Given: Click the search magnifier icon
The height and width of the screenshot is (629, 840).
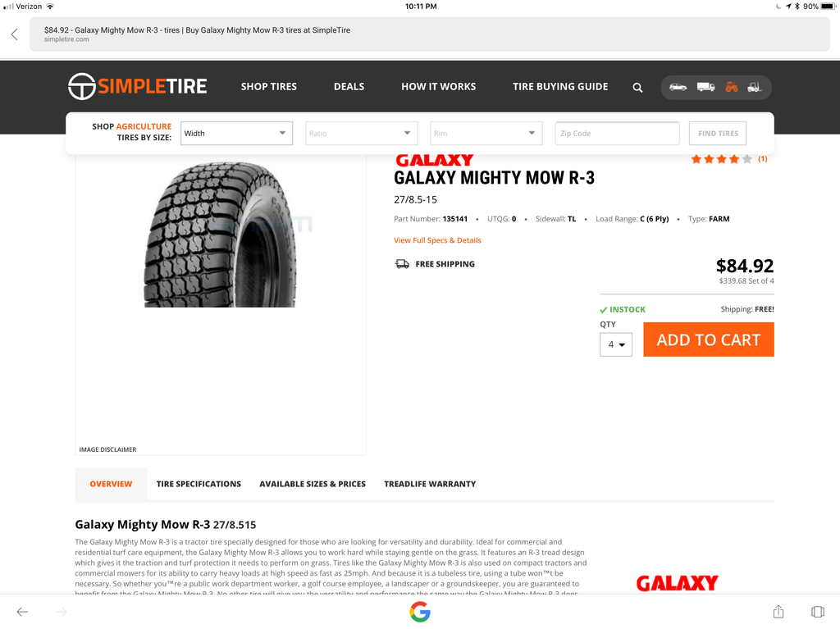Looking at the screenshot, I should [x=637, y=87].
